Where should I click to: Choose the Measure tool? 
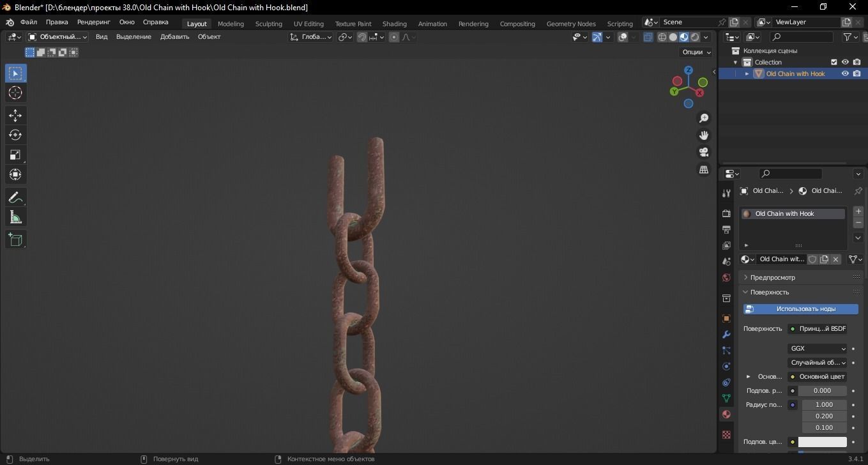[x=15, y=217]
